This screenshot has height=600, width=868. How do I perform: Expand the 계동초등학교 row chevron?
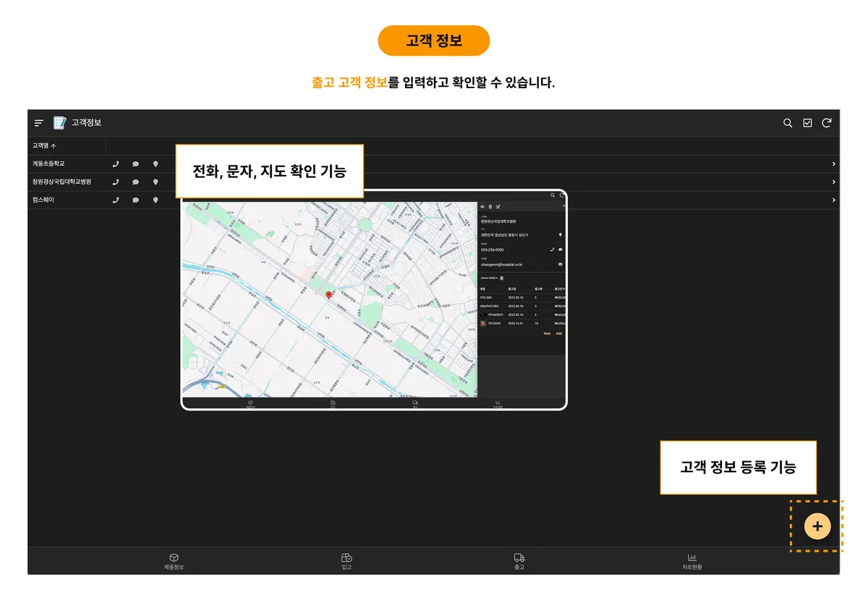click(x=833, y=164)
